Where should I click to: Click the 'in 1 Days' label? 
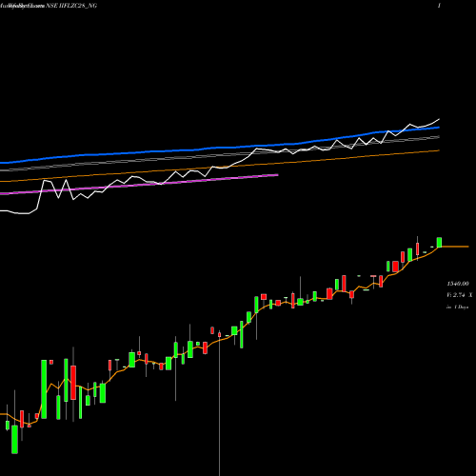tap(457, 307)
